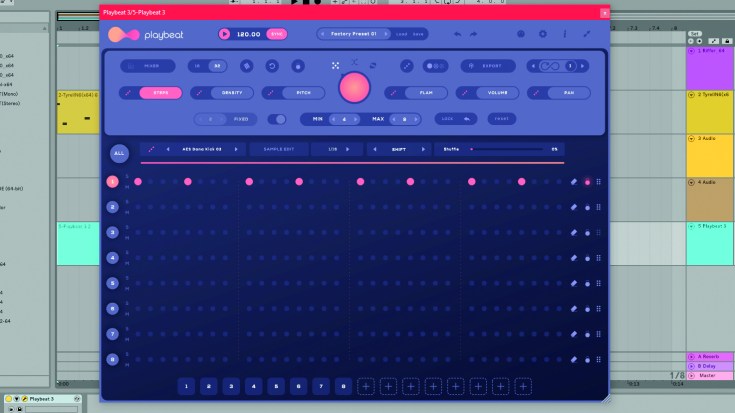Select the Steps randomizer tab
Screen dimensions: 735x413
coord(161,93)
